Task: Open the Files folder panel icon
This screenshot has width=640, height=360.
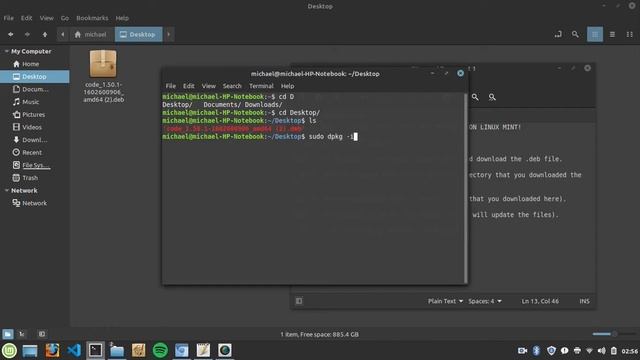Action: (x=117, y=351)
